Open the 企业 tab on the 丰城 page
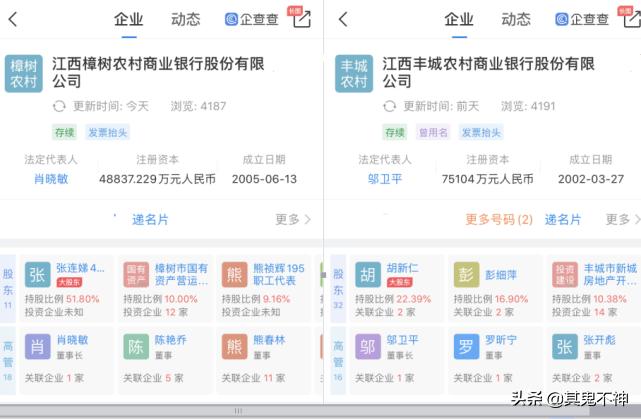The image size is (641, 419). coord(459,19)
